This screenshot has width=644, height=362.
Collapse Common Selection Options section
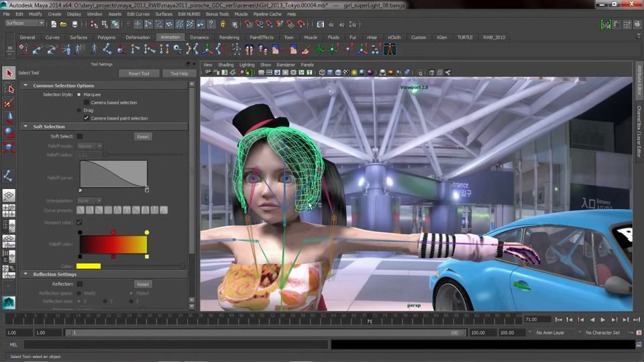[26, 85]
